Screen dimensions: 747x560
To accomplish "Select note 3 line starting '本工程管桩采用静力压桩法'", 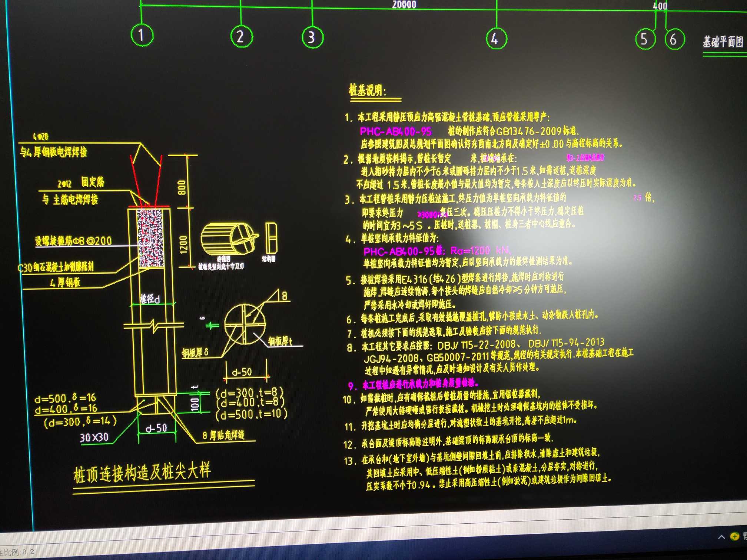I will tap(456, 199).
